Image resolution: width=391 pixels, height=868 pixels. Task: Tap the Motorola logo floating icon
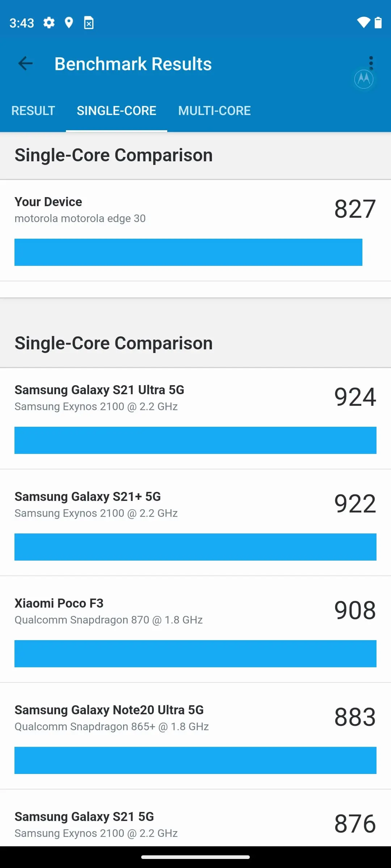364,78
